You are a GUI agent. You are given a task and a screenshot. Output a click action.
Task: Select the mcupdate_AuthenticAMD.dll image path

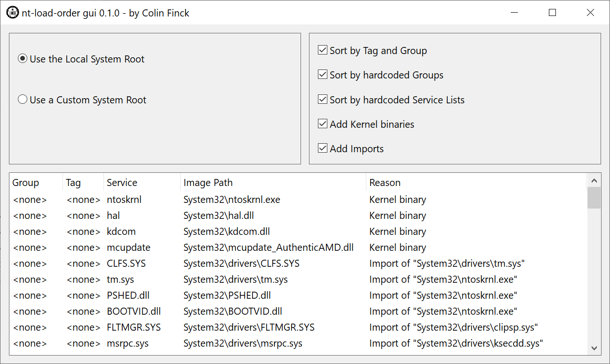[268, 248]
